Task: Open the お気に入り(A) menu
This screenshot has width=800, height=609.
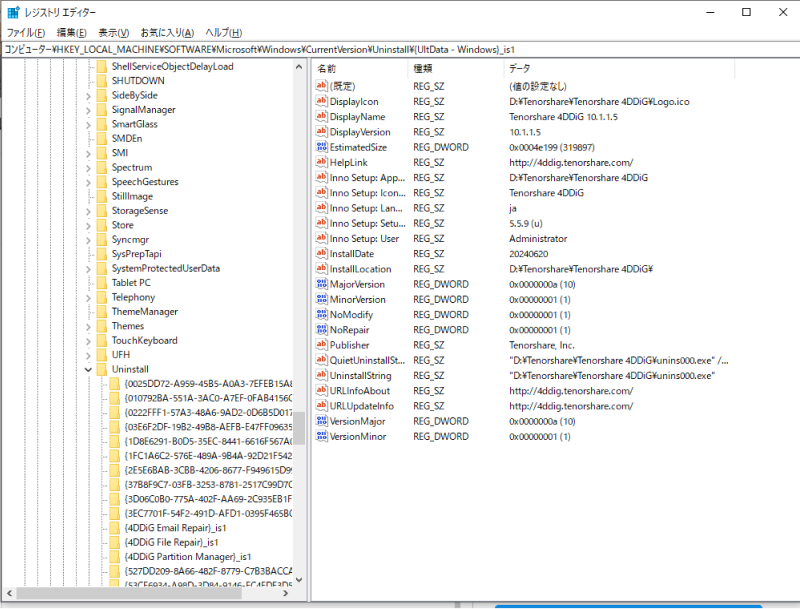Action: coord(169,33)
